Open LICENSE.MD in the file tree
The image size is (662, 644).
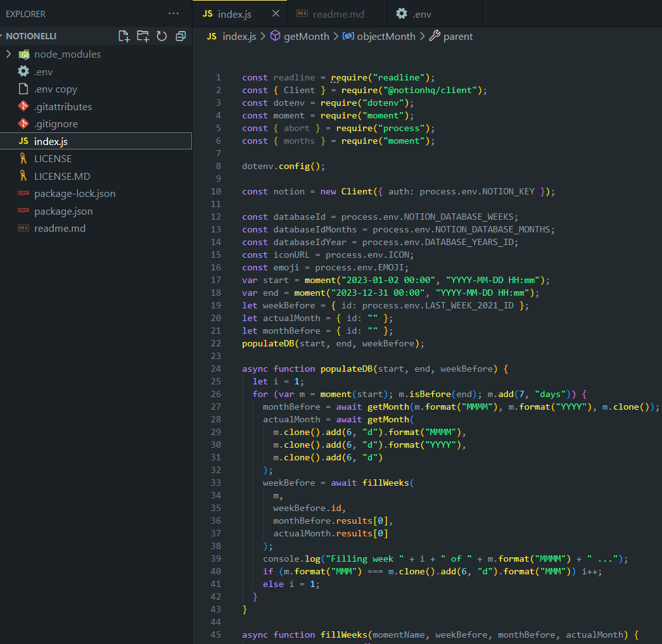62,176
